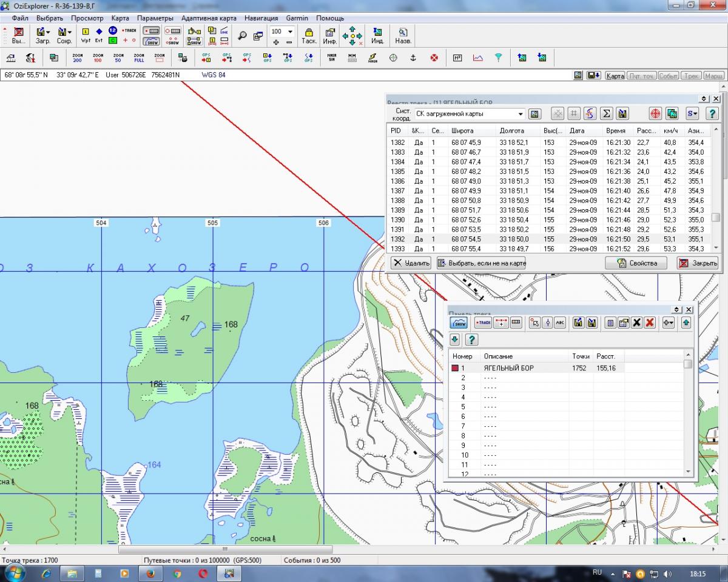Toggle the TRACK manual creation button in track panel

pos(483,323)
